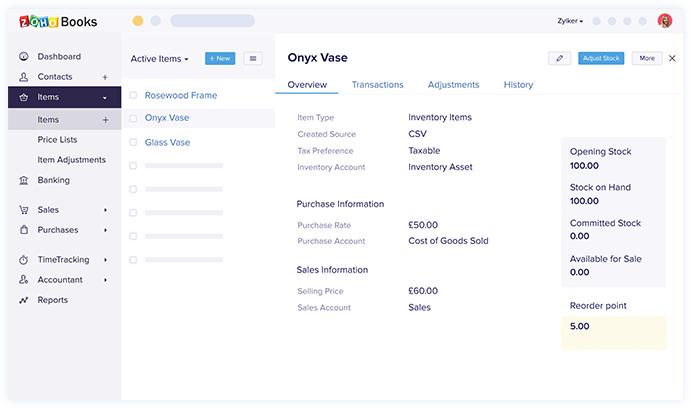Click the Accountant person icon
The height and width of the screenshot is (408, 691).
pyautogui.click(x=24, y=280)
